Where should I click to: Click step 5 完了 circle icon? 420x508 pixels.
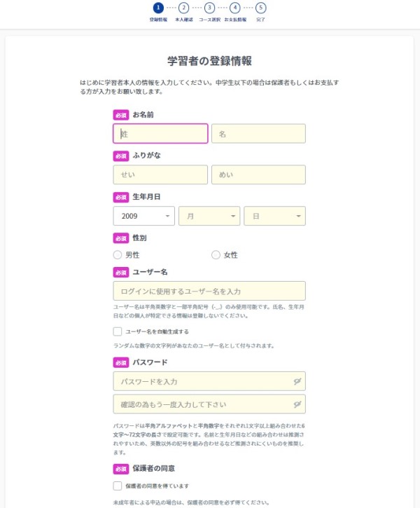tap(261, 8)
